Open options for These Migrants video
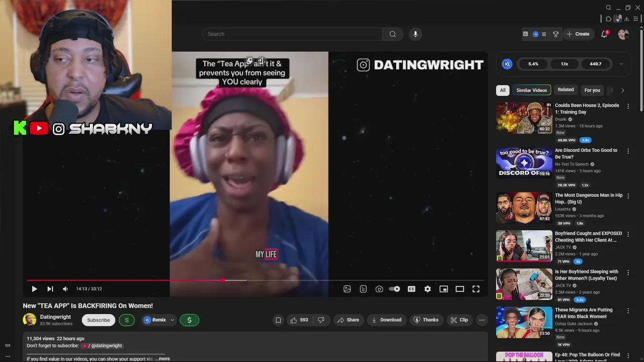Image resolution: width=644 pixels, height=362 pixels. pos(628,311)
